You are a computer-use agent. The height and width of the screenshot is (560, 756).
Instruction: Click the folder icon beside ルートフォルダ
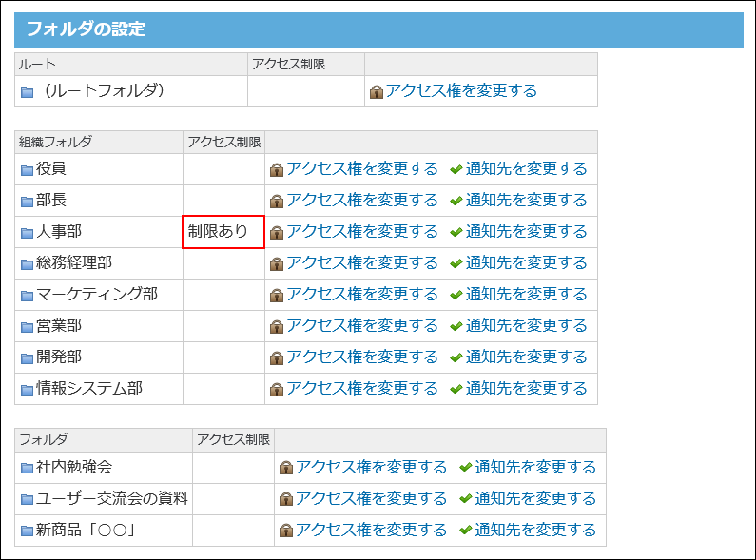pyautogui.click(x=28, y=92)
